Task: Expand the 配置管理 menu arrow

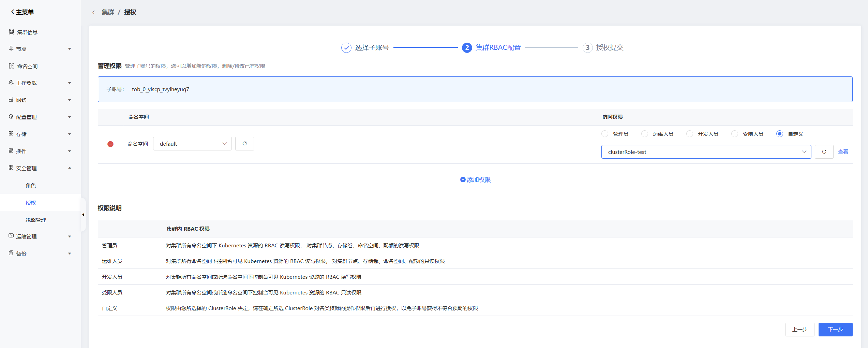Action: [70, 117]
